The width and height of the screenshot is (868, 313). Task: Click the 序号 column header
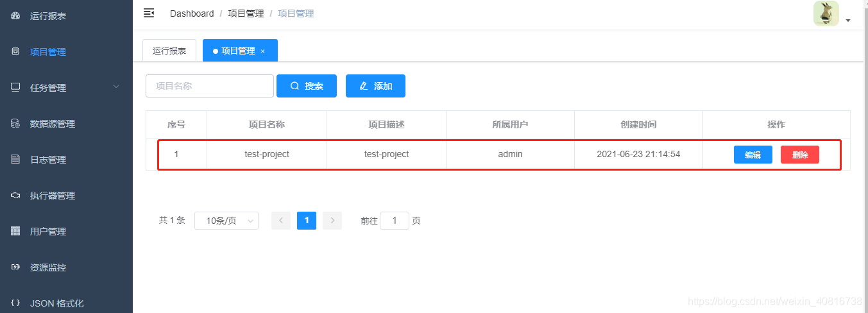(176, 124)
